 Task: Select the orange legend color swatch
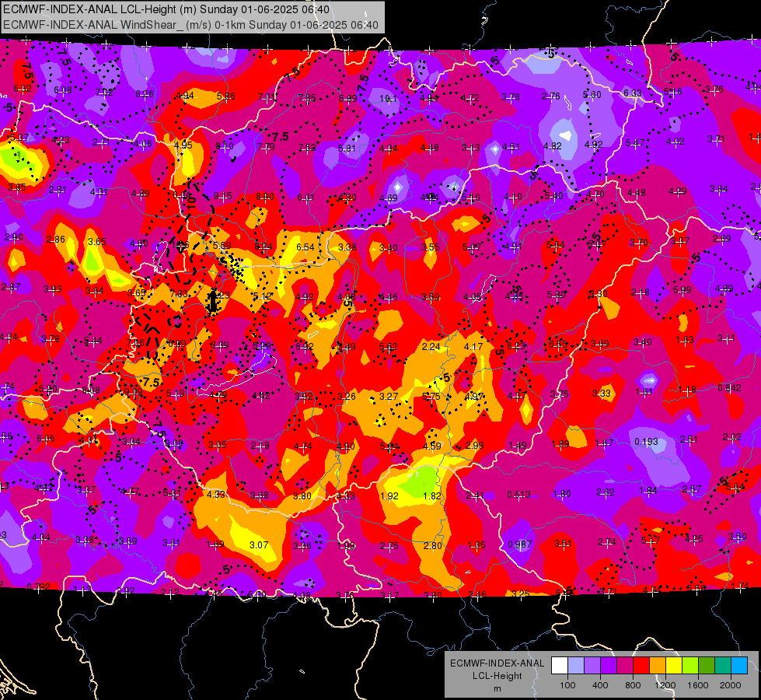(x=658, y=666)
